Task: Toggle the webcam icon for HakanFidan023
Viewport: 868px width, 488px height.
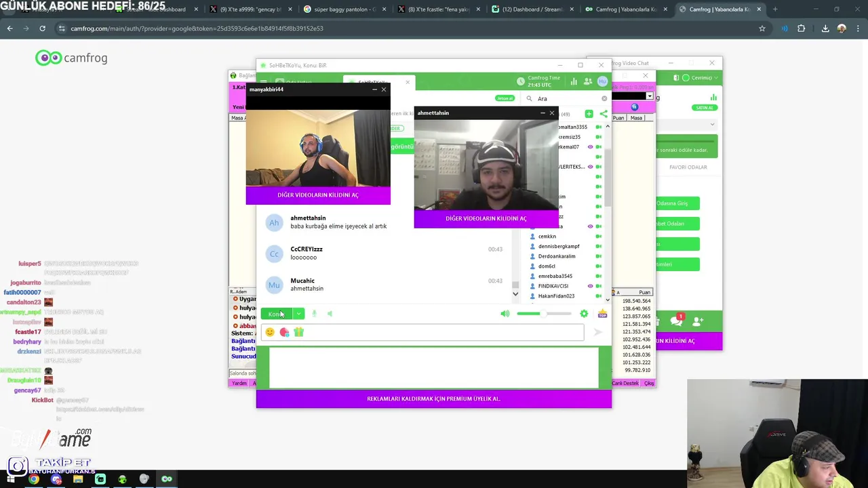Action: 598,296
